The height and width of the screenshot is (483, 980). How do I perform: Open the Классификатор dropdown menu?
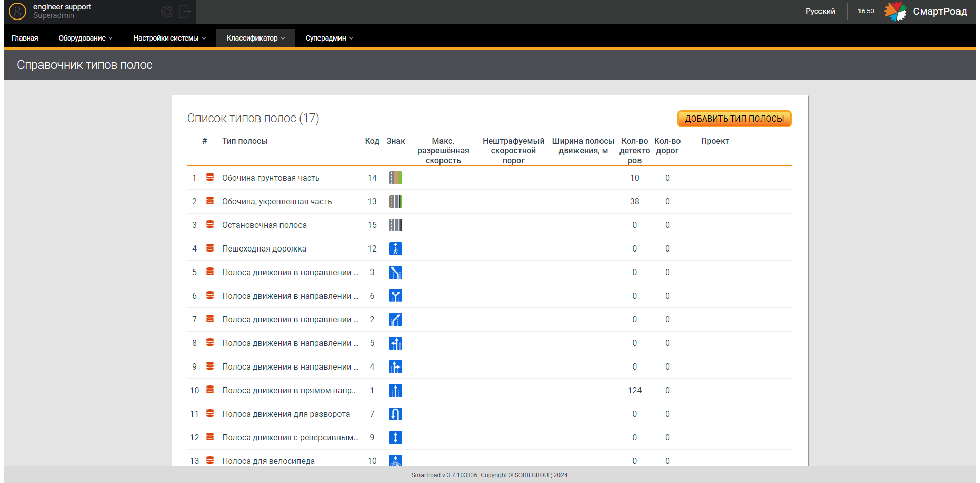coord(255,38)
